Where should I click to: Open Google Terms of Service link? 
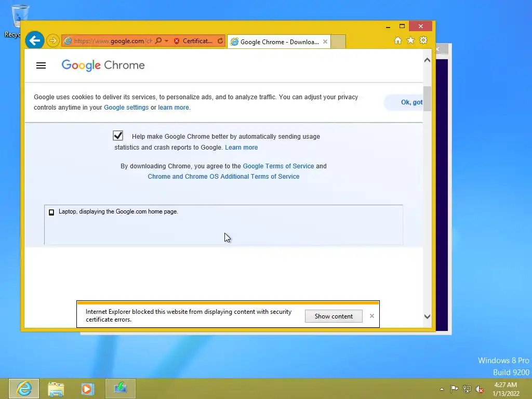tap(278, 166)
